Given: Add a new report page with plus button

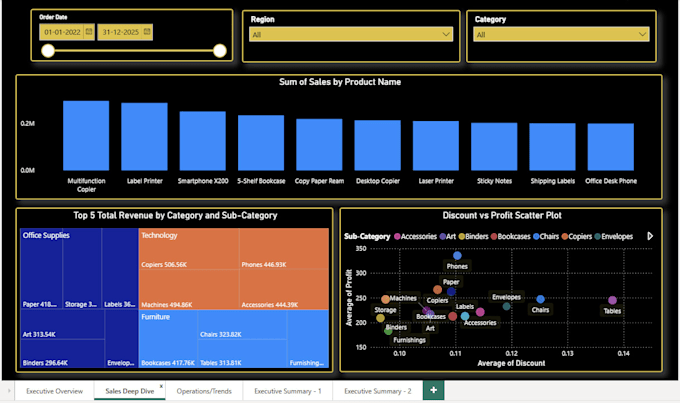Looking at the screenshot, I should (433, 390).
